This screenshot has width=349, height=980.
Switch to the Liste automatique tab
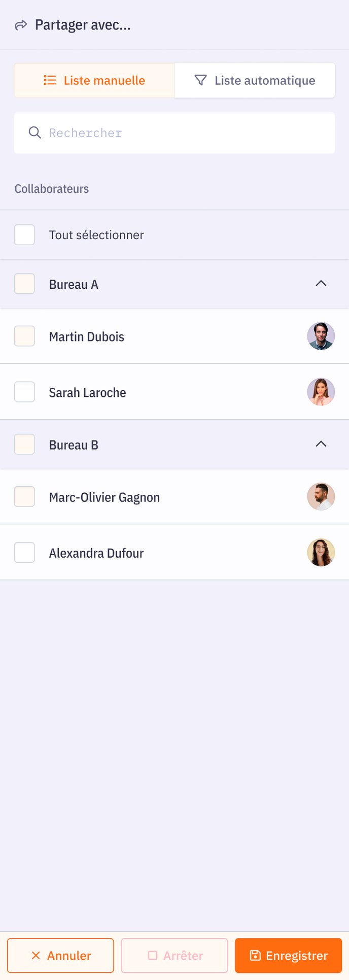pyautogui.click(x=255, y=80)
